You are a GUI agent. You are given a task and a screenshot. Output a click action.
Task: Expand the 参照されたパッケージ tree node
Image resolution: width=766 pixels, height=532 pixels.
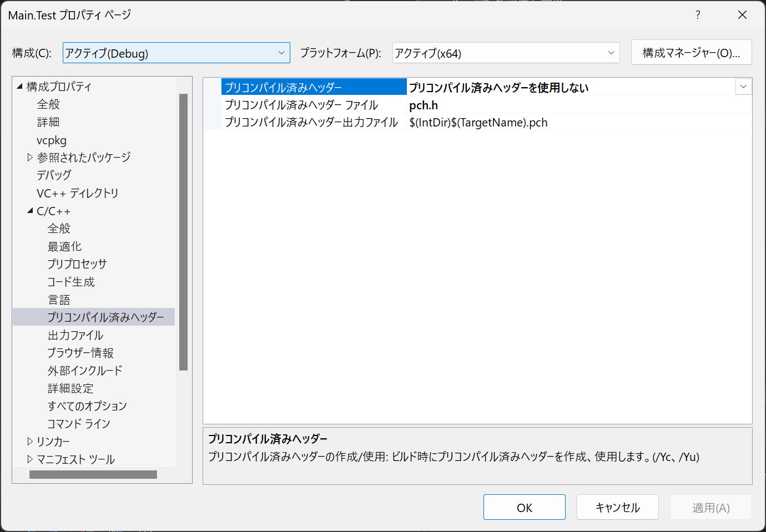pyautogui.click(x=29, y=157)
